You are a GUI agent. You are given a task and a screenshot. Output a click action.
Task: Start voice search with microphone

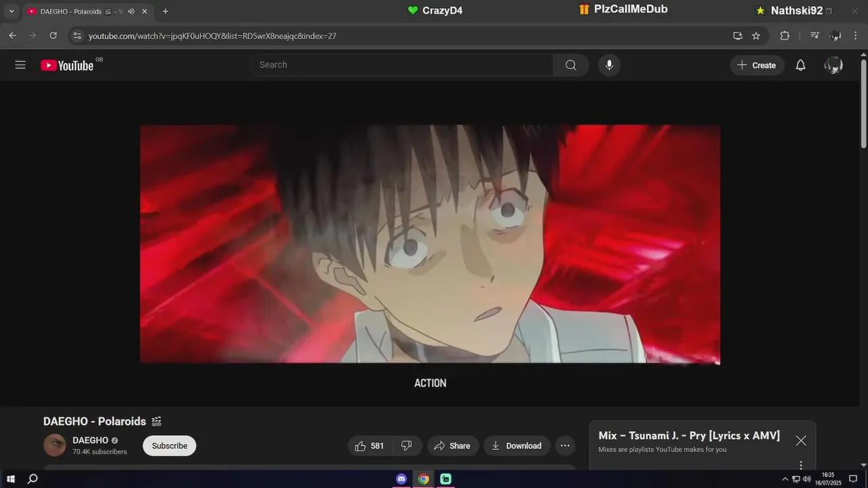point(609,65)
